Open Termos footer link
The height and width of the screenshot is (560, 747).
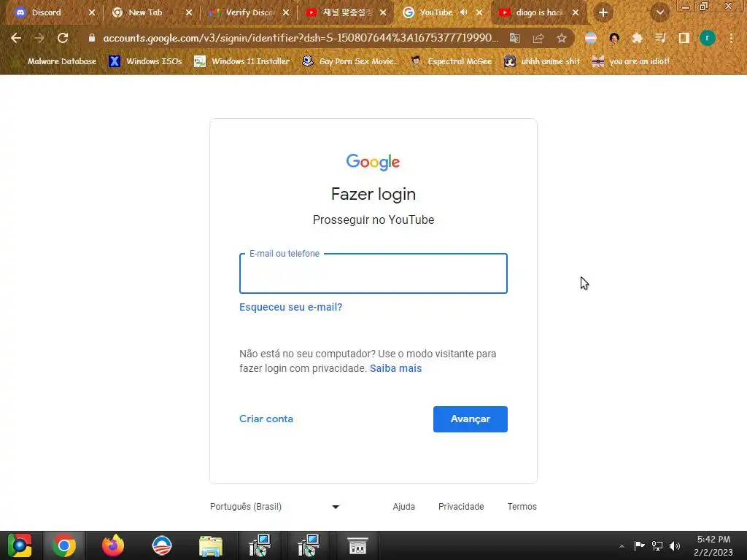(522, 507)
